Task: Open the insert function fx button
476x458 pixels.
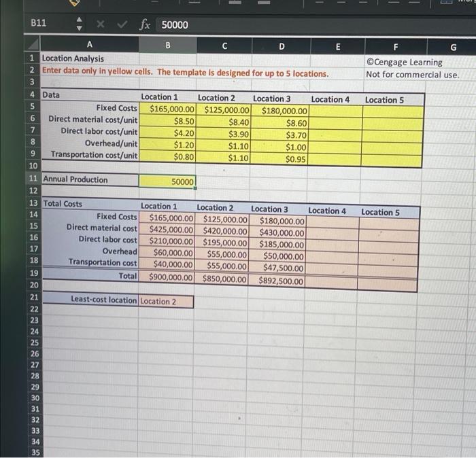Action: pyautogui.click(x=145, y=24)
